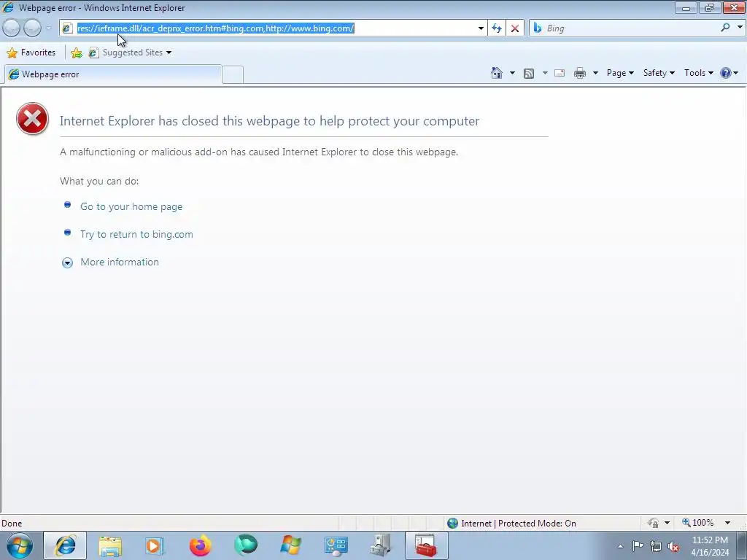Open the Windows Start button
This screenshot has width=747, height=560.
point(19,545)
